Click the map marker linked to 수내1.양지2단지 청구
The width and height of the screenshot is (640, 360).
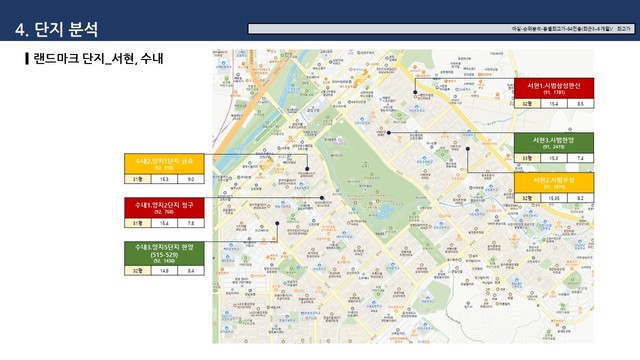point(322,198)
